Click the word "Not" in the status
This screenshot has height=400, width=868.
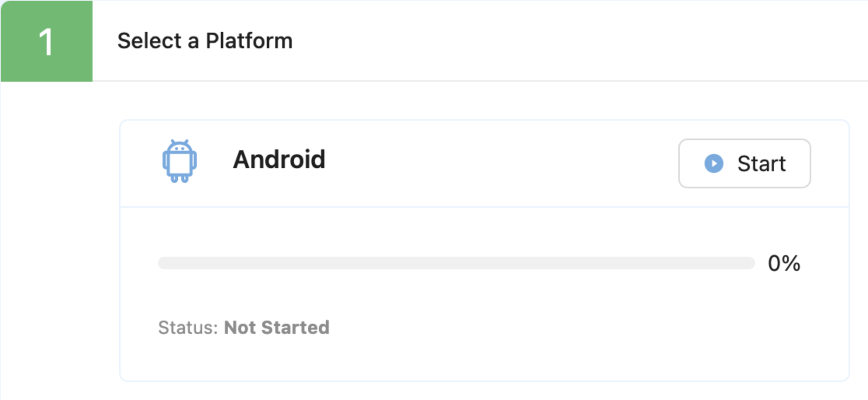click(x=240, y=328)
